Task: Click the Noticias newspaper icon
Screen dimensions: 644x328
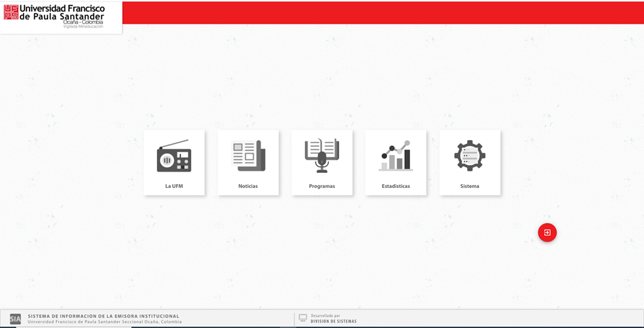Action: (x=248, y=156)
